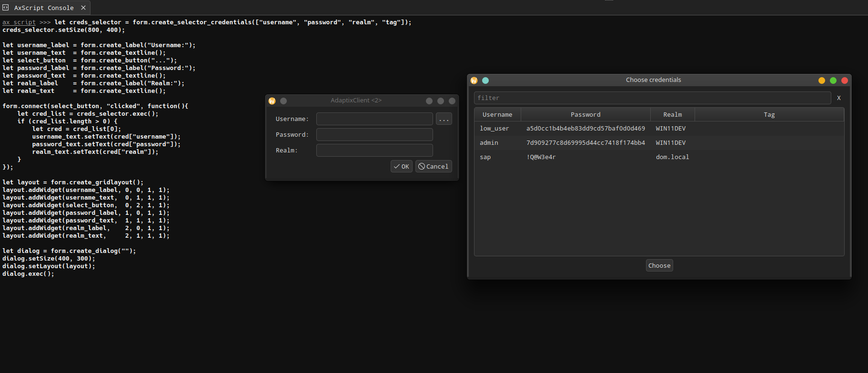868x373 pixels.
Task: Focus the filter text field
Action: coord(652,98)
